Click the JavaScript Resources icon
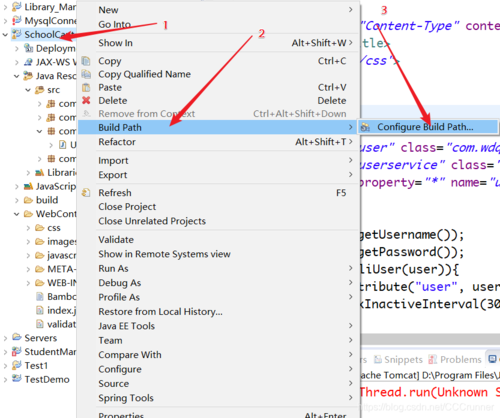 click(x=28, y=186)
